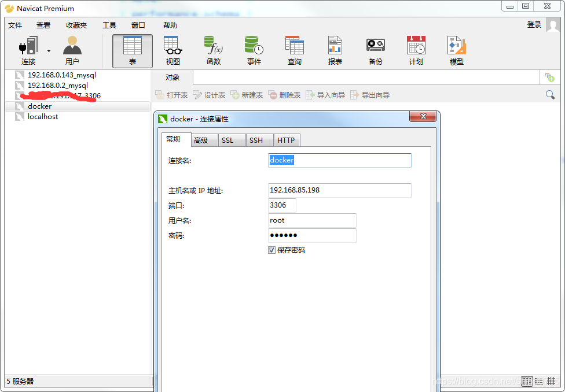Screen dimensions: 565x392
Task: Click Import Wizard (导入向导) button
Action: point(325,95)
